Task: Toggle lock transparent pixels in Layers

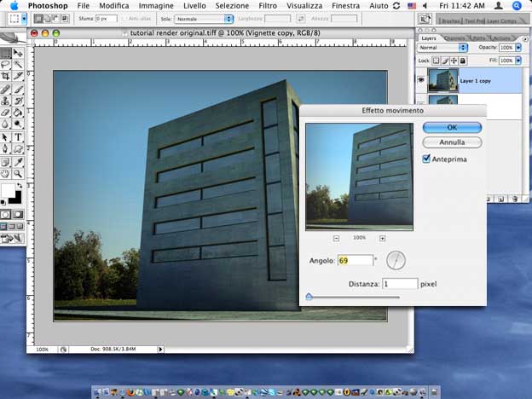Action: click(435, 61)
